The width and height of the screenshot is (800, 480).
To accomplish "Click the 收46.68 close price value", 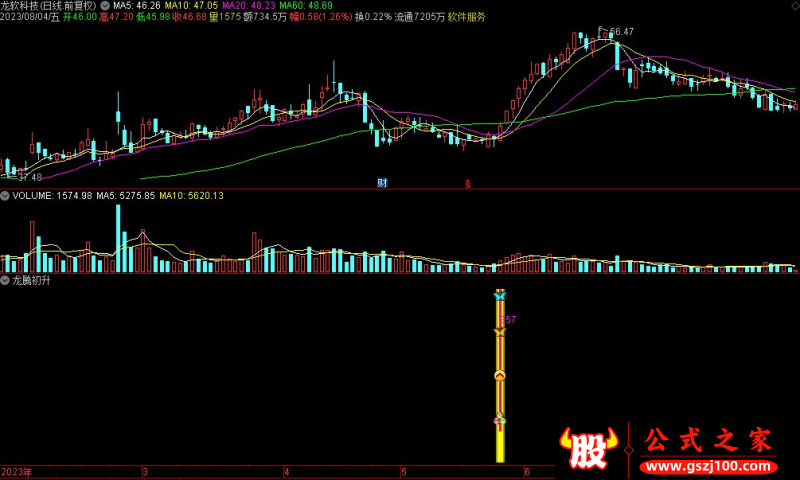I will click(190, 17).
